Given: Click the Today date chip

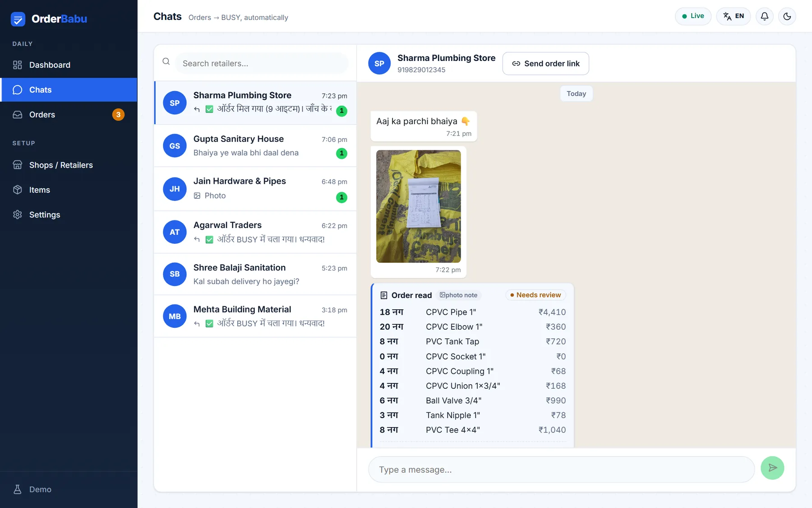Looking at the screenshot, I should 576,93.
